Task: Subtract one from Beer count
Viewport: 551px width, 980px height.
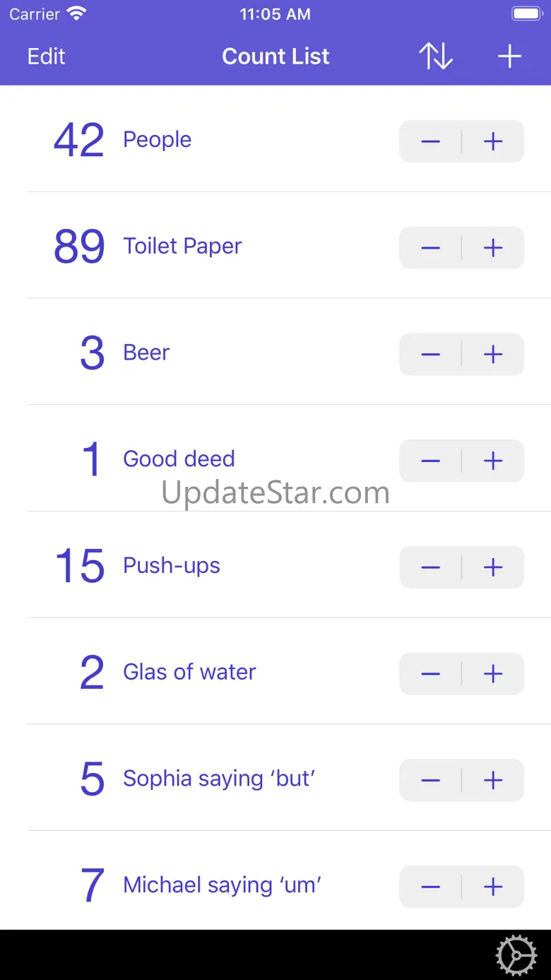Action: tap(430, 355)
